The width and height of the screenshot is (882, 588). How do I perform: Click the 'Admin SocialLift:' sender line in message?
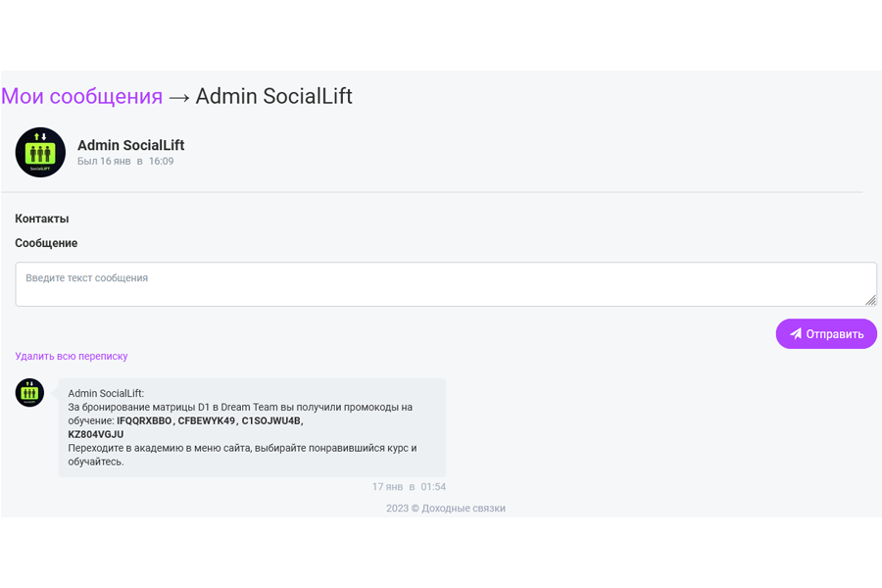coord(106,393)
